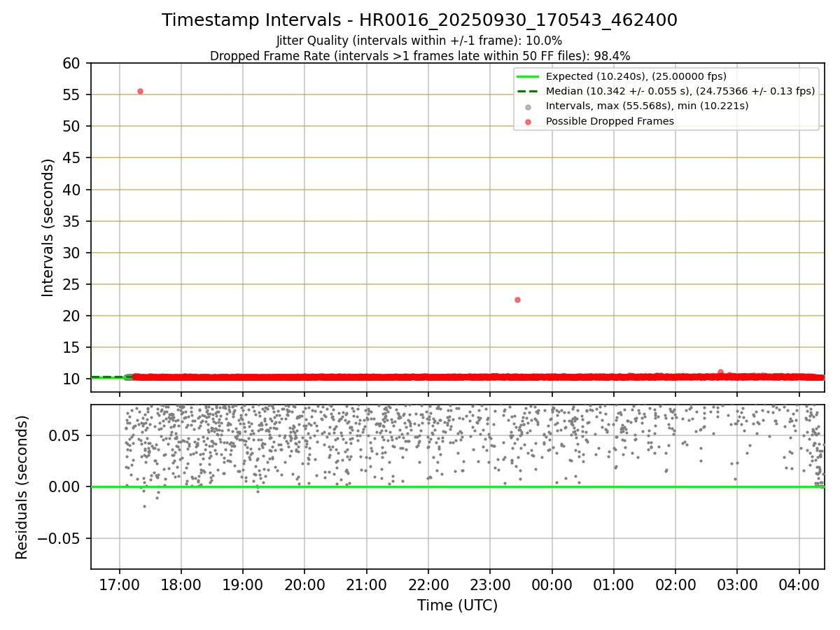Click the 02:00 x-axis tick label
Viewport: 840px width, 630px height.
(x=675, y=584)
